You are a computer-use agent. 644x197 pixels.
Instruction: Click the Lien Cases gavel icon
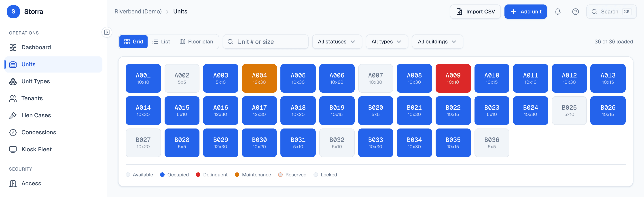(x=13, y=115)
